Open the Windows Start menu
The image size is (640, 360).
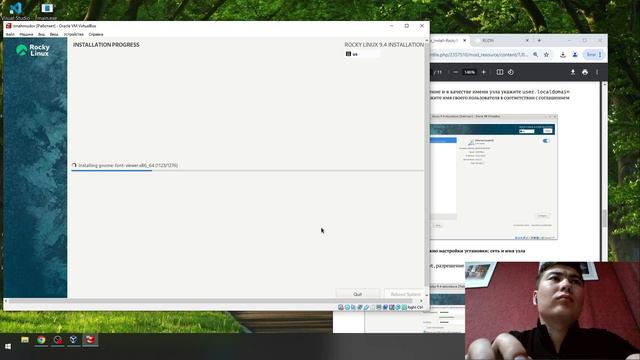tap(8, 347)
